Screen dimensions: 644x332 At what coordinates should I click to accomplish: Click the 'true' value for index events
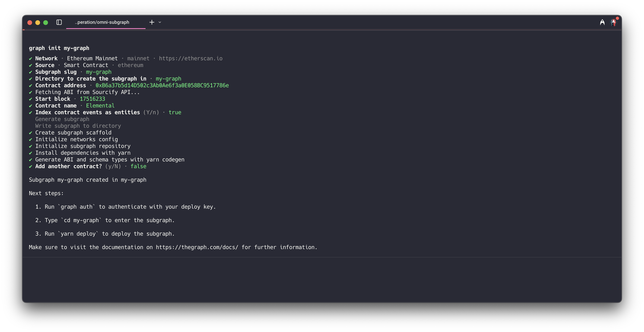175,112
